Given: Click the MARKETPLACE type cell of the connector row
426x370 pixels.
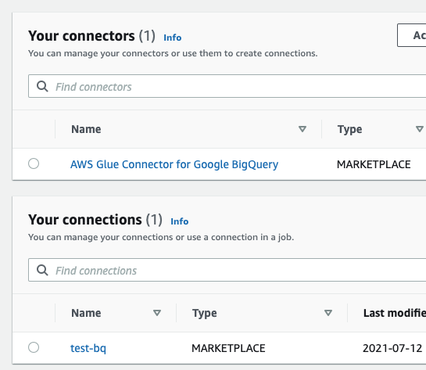Looking at the screenshot, I should (x=373, y=164).
